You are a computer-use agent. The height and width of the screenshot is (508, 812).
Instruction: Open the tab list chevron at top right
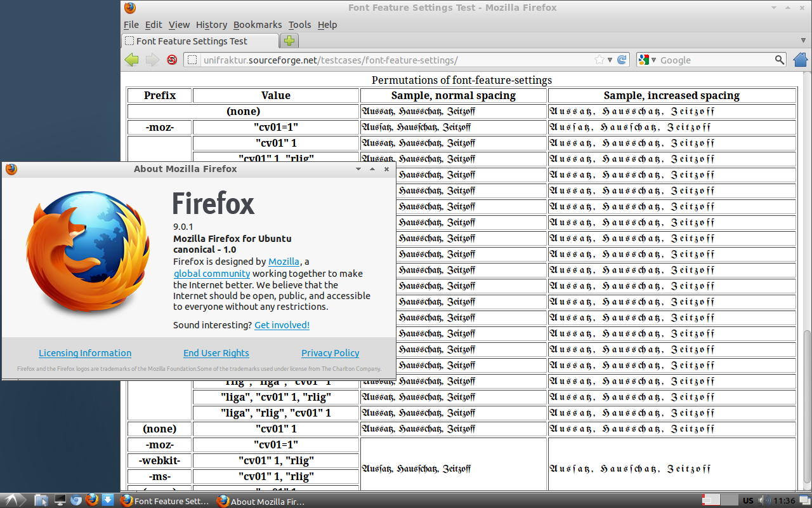[803, 40]
